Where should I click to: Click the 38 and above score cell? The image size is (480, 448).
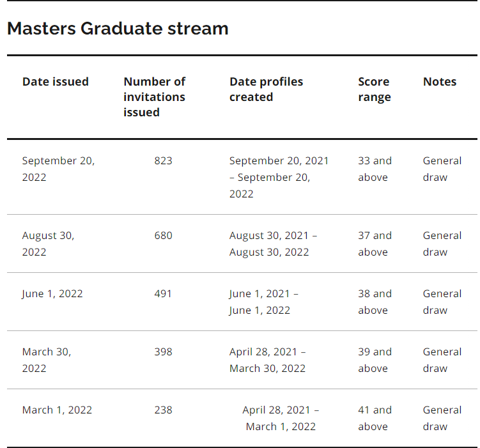pyautogui.click(x=375, y=302)
